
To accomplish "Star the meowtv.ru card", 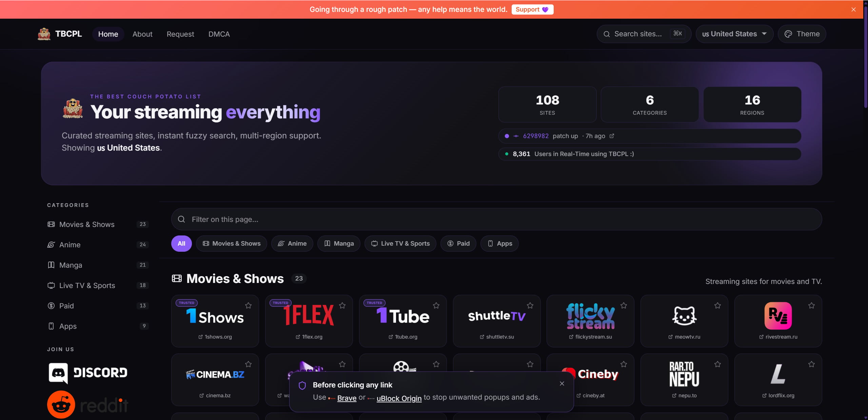I will coord(717,305).
